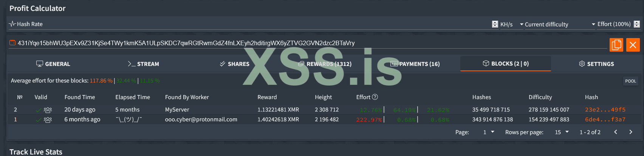Adjust the Hash Rate value stepper

[495, 24]
